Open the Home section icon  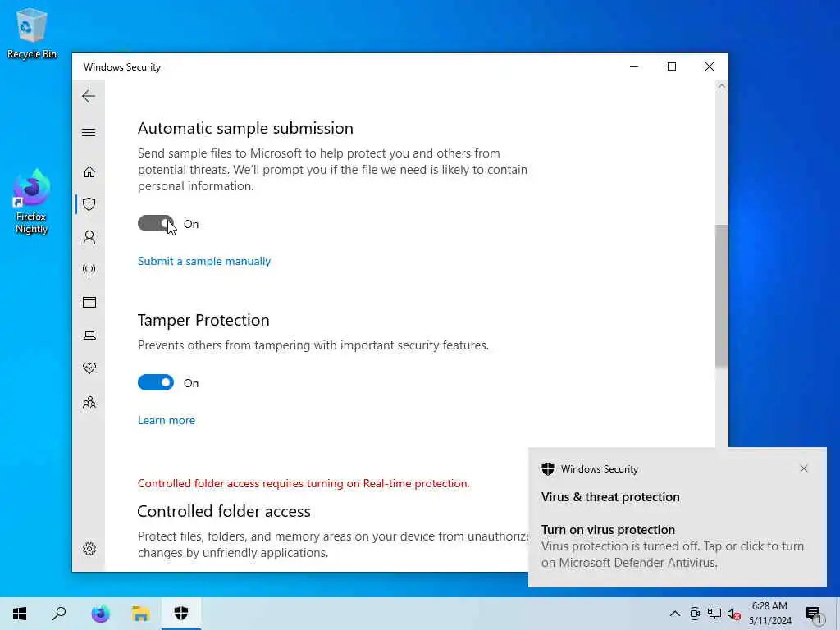(x=89, y=172)
